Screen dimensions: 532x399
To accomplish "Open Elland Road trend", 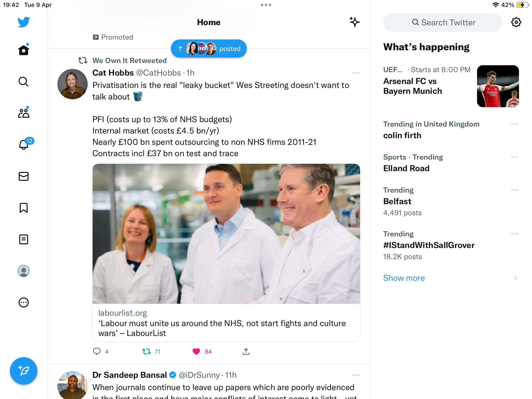I will point(406,168).
